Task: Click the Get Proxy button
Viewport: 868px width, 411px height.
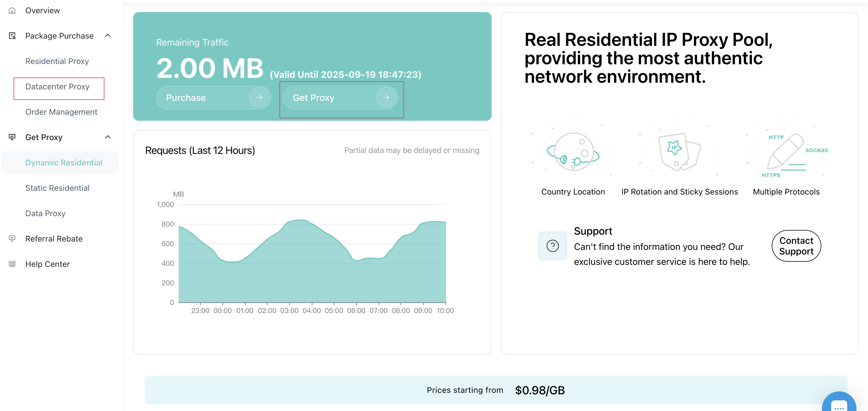Action: [x=340, y=98]
